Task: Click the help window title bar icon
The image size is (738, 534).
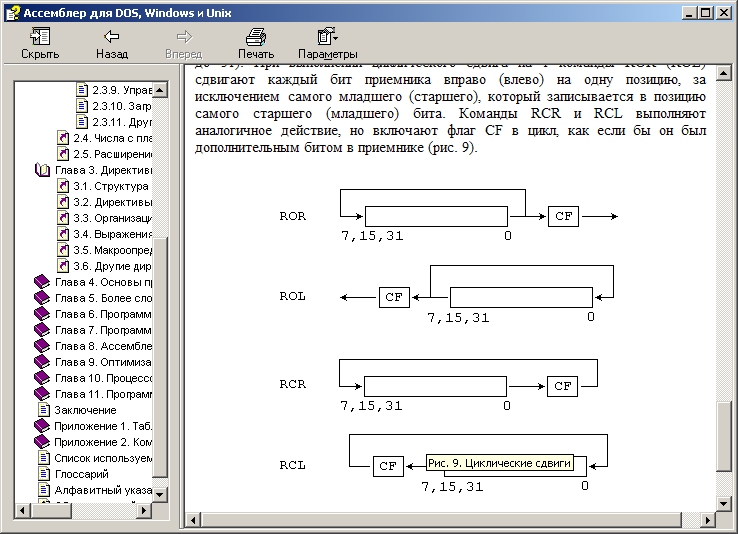Action: [13, 13]
